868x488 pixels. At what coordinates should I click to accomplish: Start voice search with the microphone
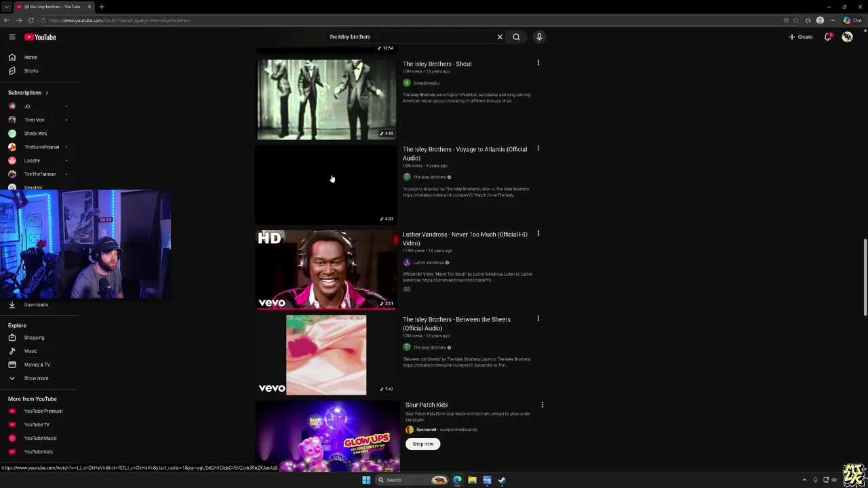[x=539, y=37]
